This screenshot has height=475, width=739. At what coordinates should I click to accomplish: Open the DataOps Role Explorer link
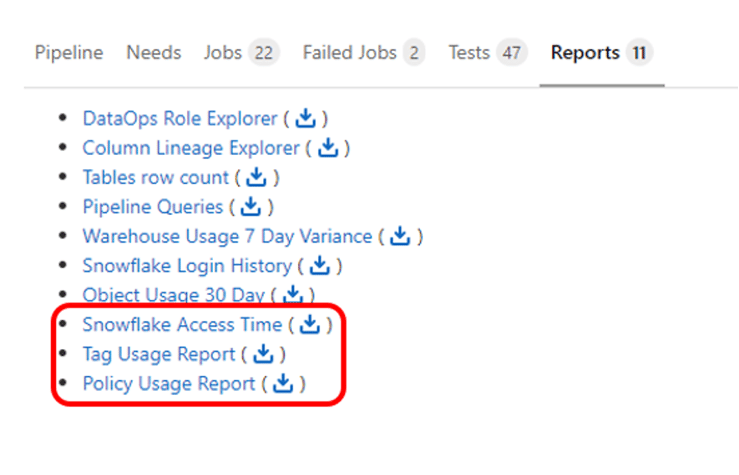coord(180,119)
